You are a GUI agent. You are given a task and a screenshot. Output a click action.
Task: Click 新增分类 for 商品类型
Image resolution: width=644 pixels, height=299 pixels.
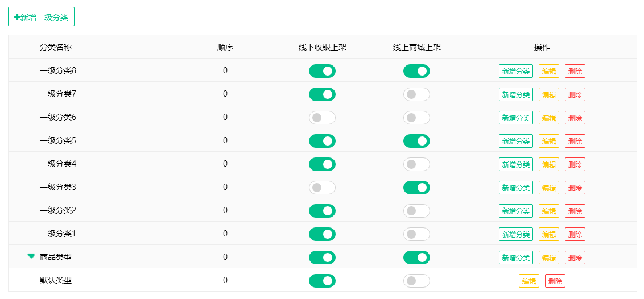515,258
